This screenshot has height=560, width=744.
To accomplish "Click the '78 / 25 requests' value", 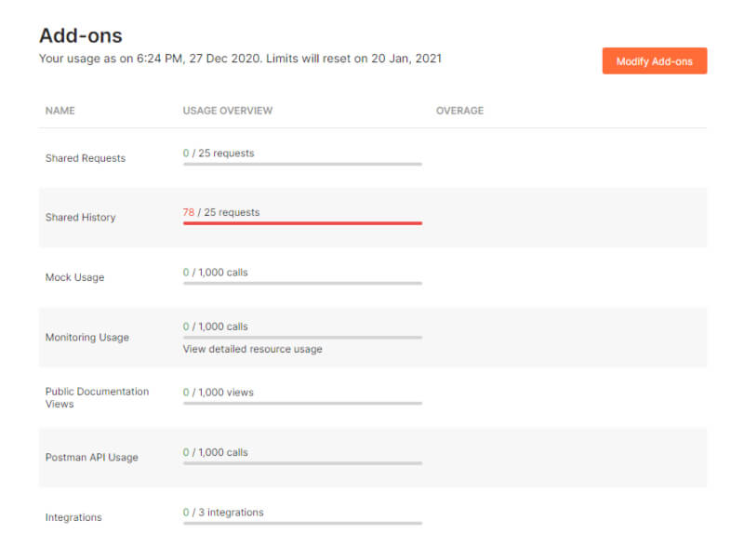I will (221, 212).
